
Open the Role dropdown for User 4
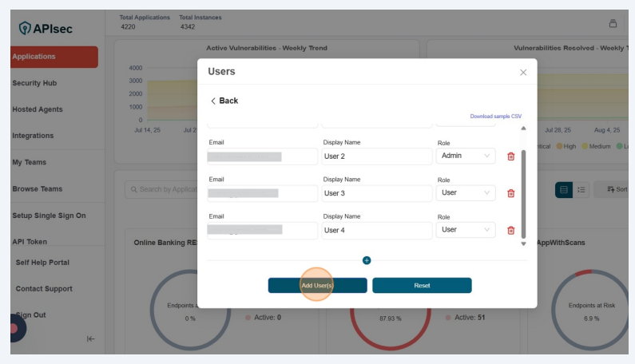466,230
